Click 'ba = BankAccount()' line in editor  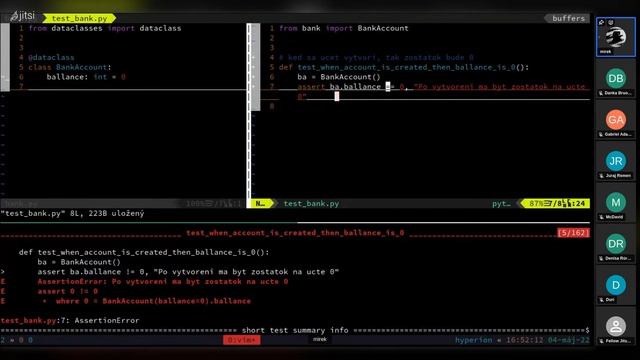click(x=339, y=77)
